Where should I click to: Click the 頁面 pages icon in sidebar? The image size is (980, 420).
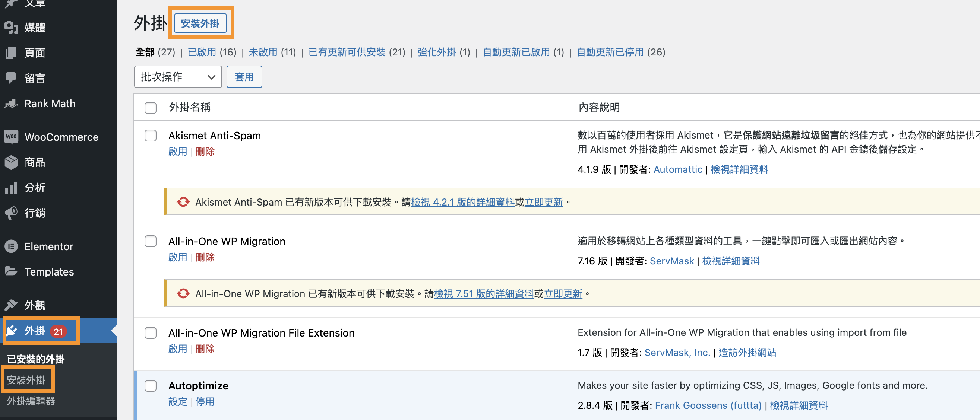tap(12, 53)
